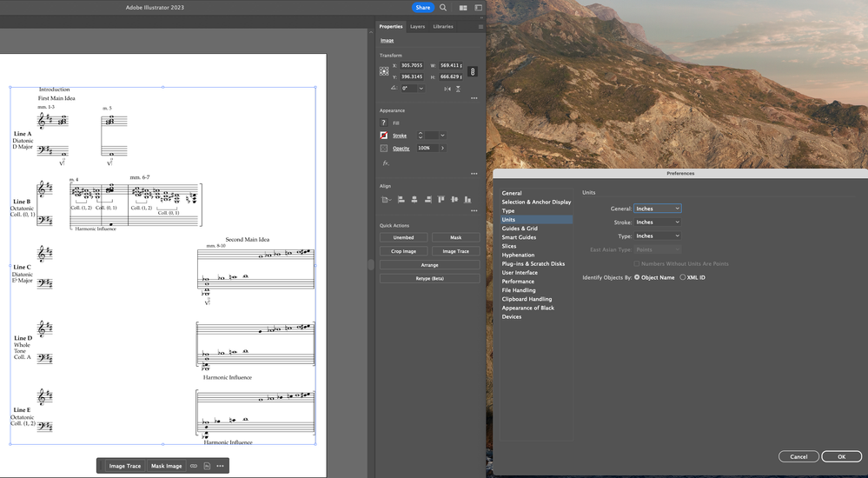868x478 pixels.
Task: Click the flip horizontal icon
Action: 447,89
